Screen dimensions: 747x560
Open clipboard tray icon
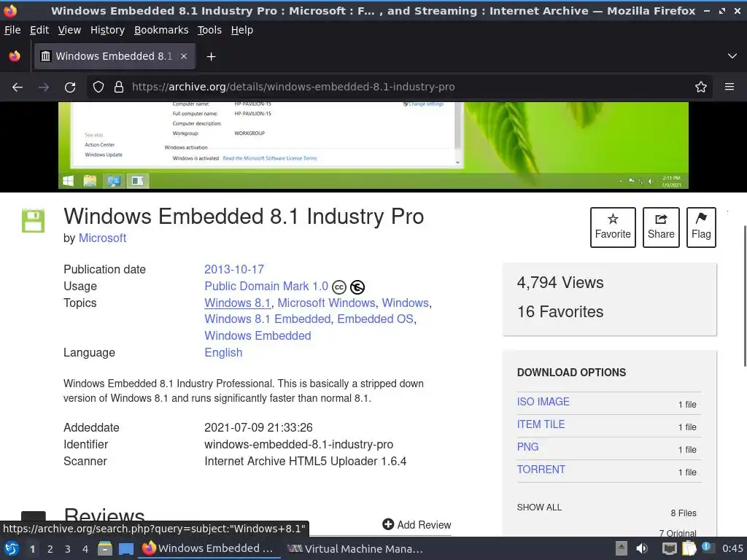click(689, 548)
